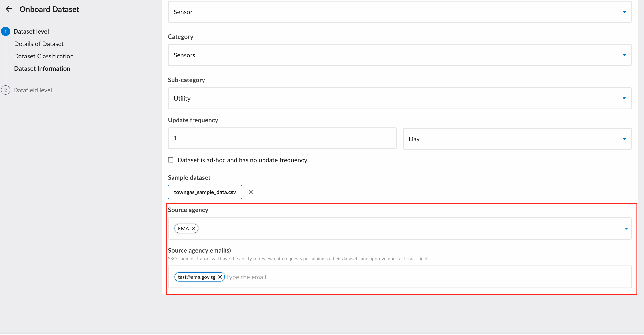644x335 pixels.
Task: Click the ad-hoc dataset checkbox label text
Action: [x=243, y=160]
